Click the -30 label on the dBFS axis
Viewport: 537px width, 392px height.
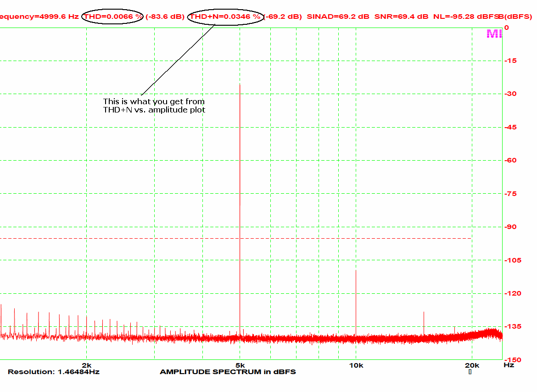pos(511,94)
